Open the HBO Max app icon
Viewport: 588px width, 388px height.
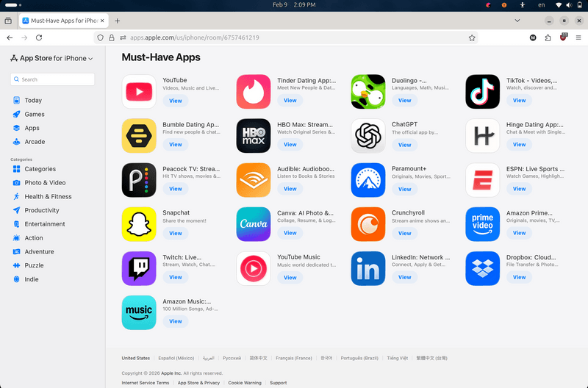point(254,136)
